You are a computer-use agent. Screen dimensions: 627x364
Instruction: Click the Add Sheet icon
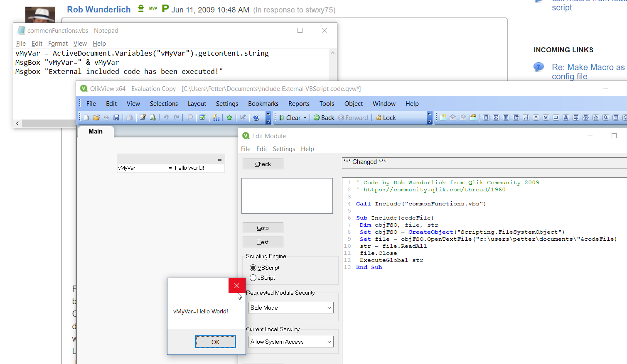443,117
